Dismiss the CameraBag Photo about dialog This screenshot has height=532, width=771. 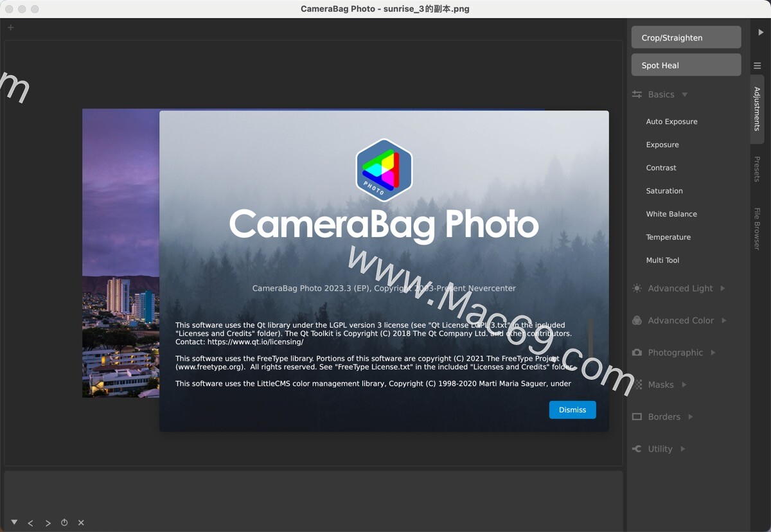point(572,409)
